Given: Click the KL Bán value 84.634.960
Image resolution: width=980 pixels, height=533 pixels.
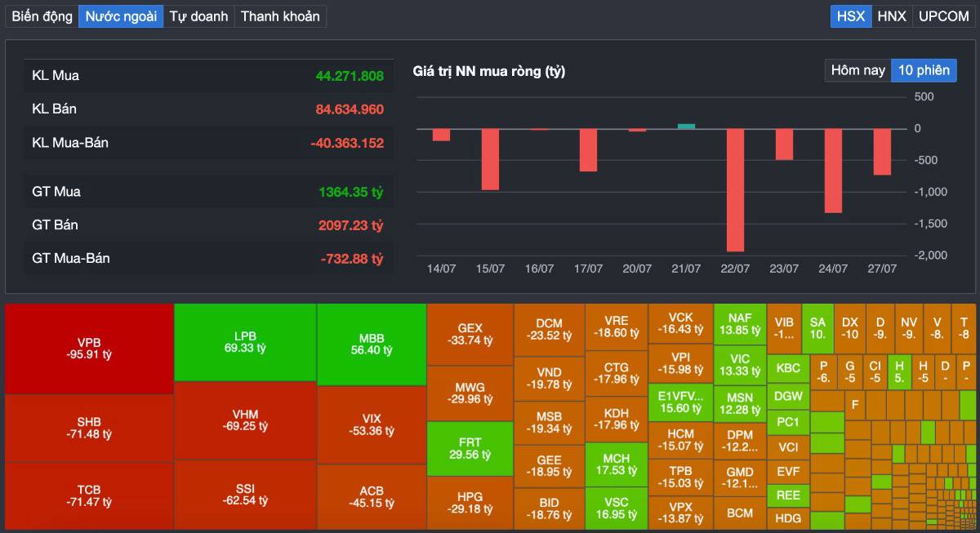Looking at the screenshot, I should [350, 109].
